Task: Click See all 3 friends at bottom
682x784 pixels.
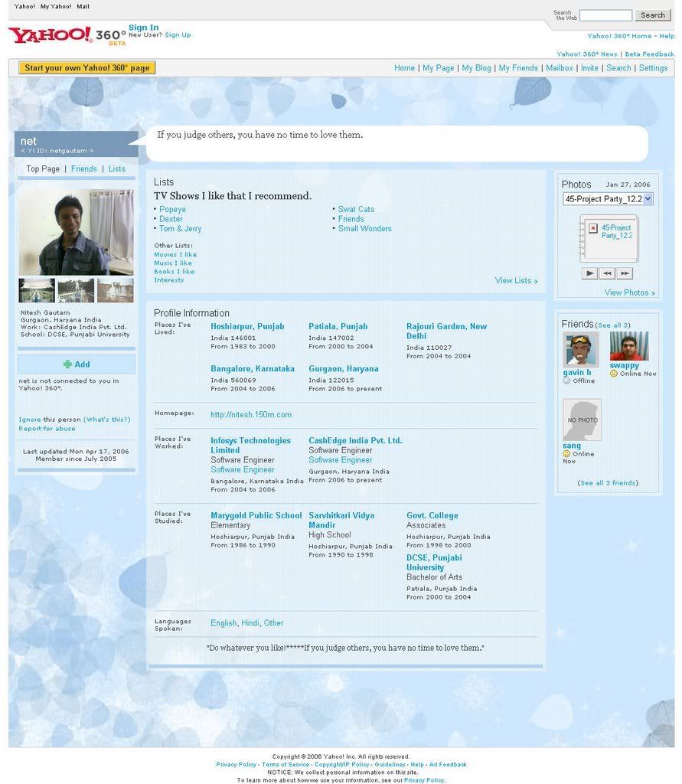Action: pyautogui.click(x=608, y=483)
